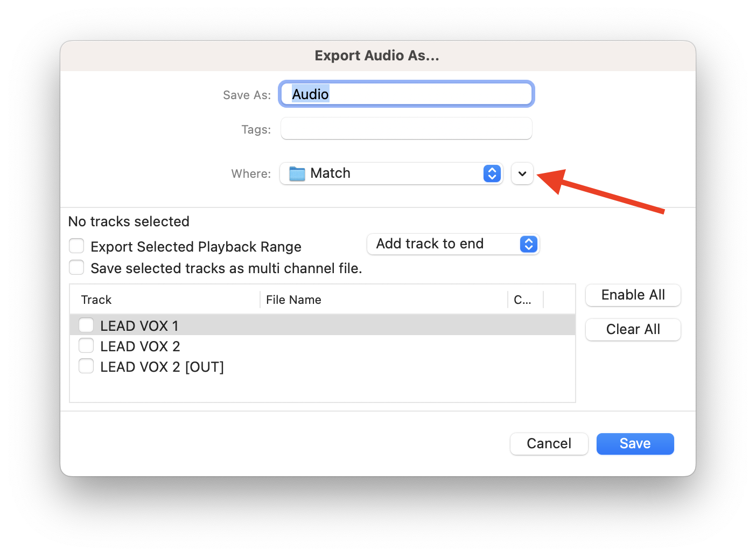This screenshot has height=556, width=756.
Task: Click the Where popup stepper arrows
Action: (492, 173)
